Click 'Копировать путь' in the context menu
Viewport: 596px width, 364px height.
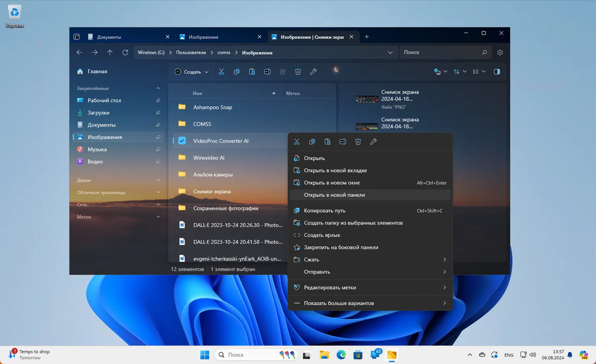click(324, 211)
